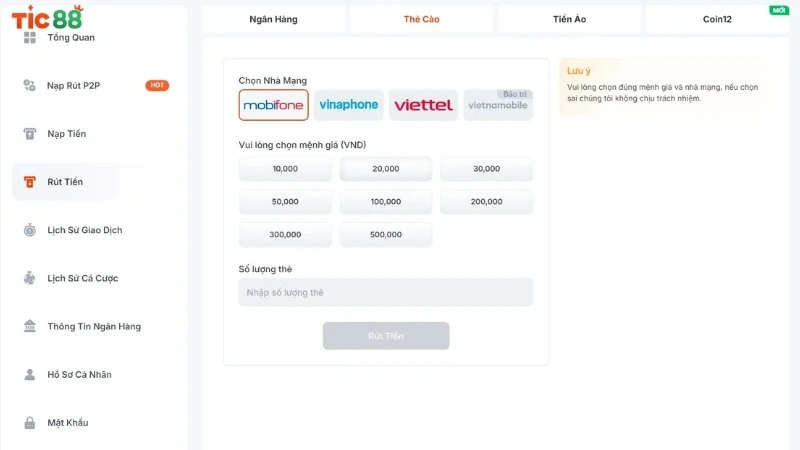Click the Rút Tiền withdraw sidebar icon
Image resolution: width=800 pixels, height=450 pixels.
coord(30,182)
